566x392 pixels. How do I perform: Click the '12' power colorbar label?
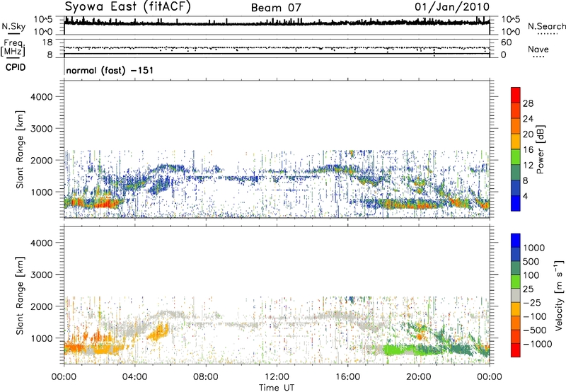(528, 166)
